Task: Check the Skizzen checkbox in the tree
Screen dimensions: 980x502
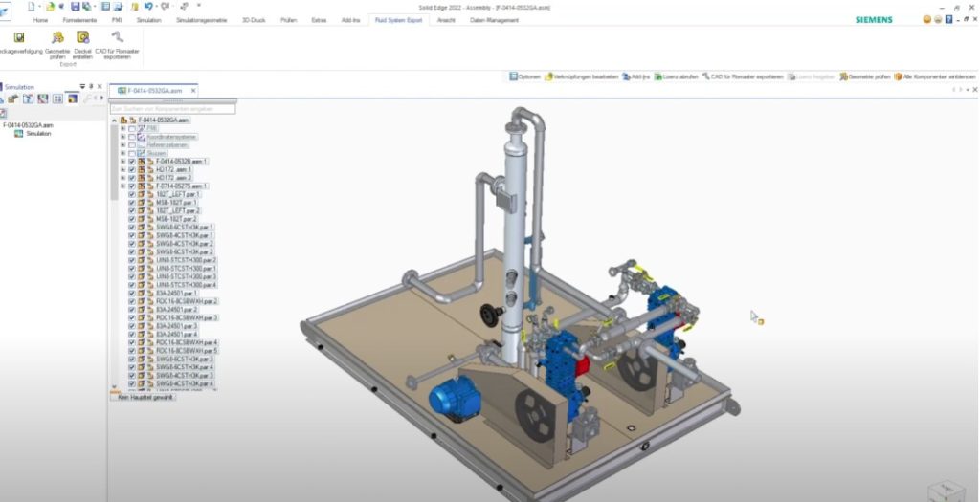Action: pyautogui.click(x=132, y=153)
